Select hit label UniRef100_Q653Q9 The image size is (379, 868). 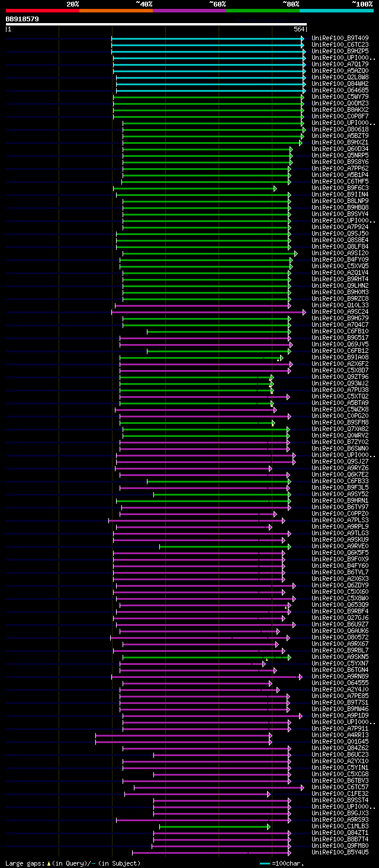click(x=340, y=605)
